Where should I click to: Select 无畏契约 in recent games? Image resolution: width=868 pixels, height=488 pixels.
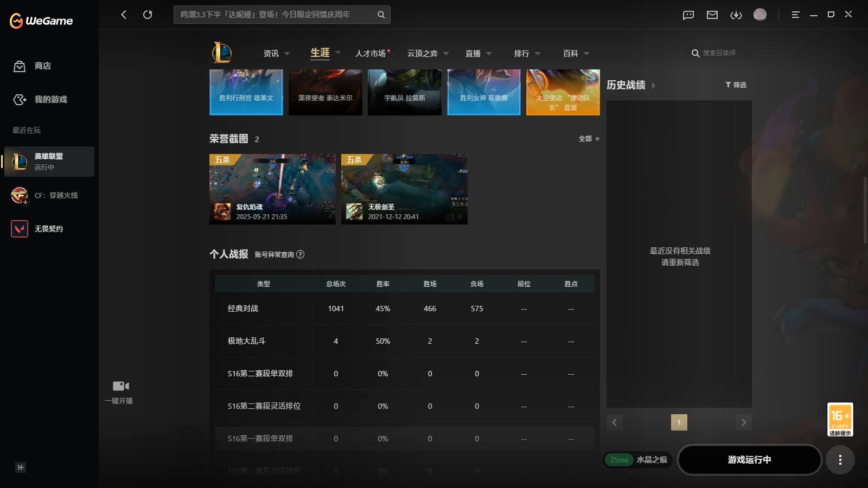tap(49, 229)
